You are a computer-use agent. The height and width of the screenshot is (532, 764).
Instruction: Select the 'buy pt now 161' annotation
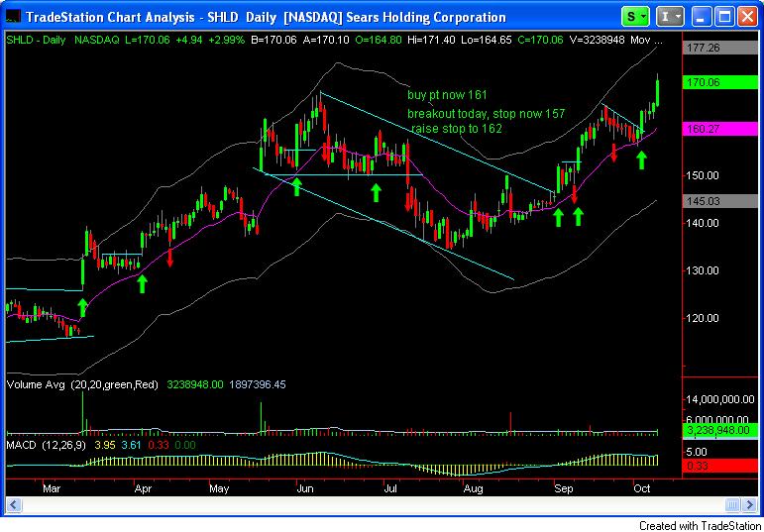pos(447,95)
